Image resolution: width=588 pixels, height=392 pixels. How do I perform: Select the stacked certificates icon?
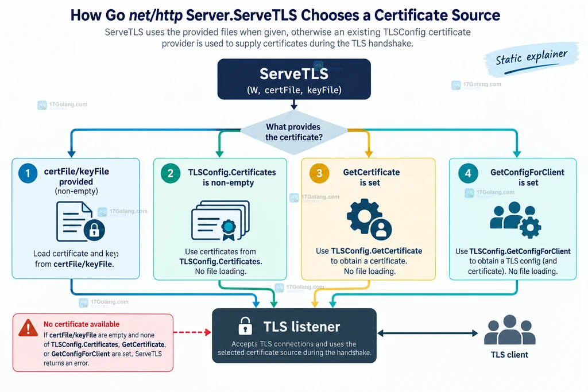click(x=220, y=220)
